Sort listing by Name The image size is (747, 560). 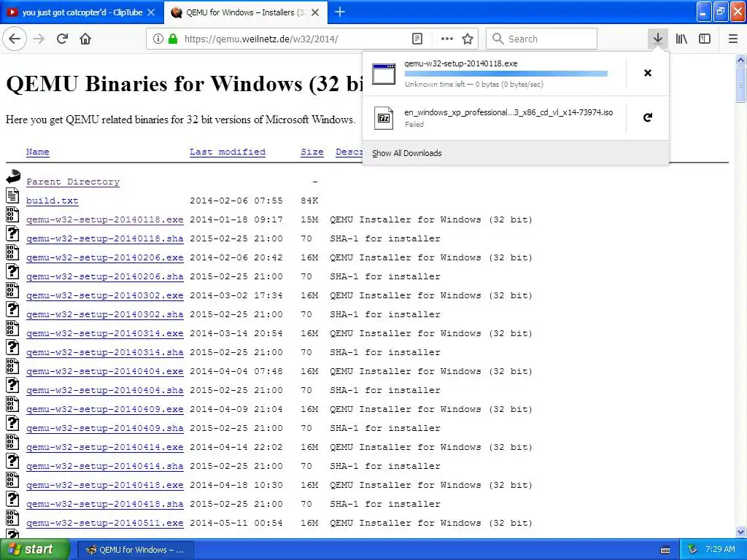pyautogui.click(x=38, y=152)
